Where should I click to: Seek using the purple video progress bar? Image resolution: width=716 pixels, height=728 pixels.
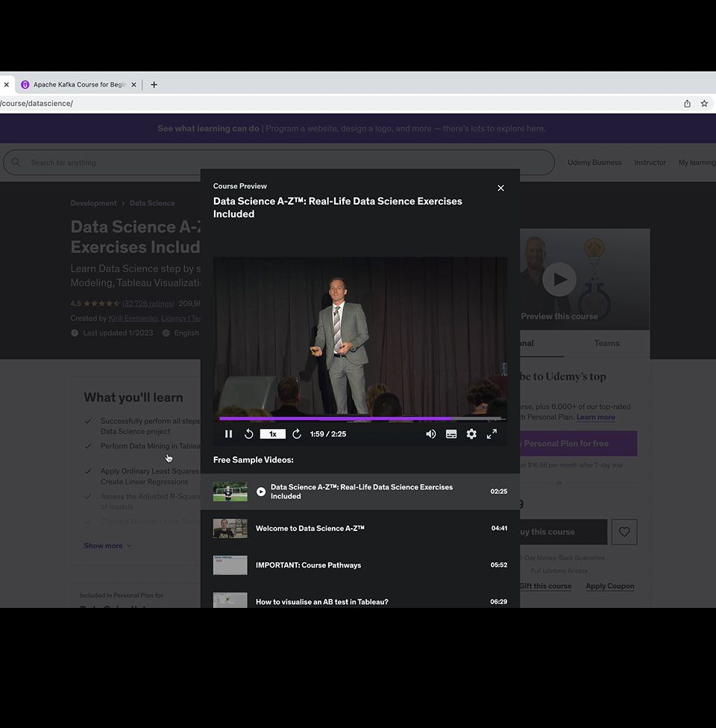362,418
